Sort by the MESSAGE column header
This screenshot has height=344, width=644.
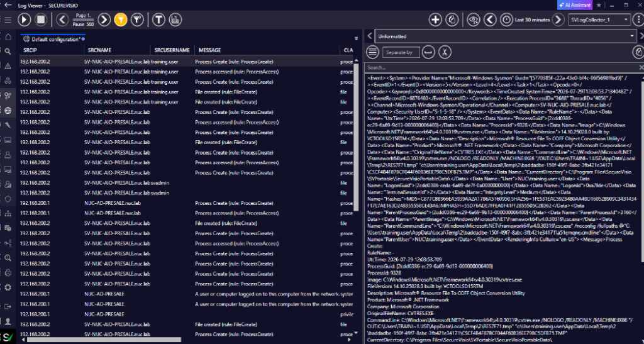(210, 50)
